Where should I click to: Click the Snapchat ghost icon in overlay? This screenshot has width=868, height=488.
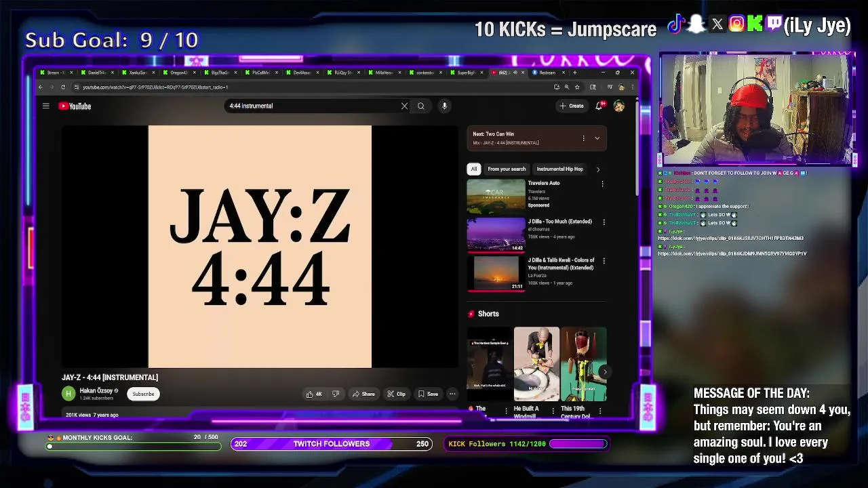coord(696,25)
